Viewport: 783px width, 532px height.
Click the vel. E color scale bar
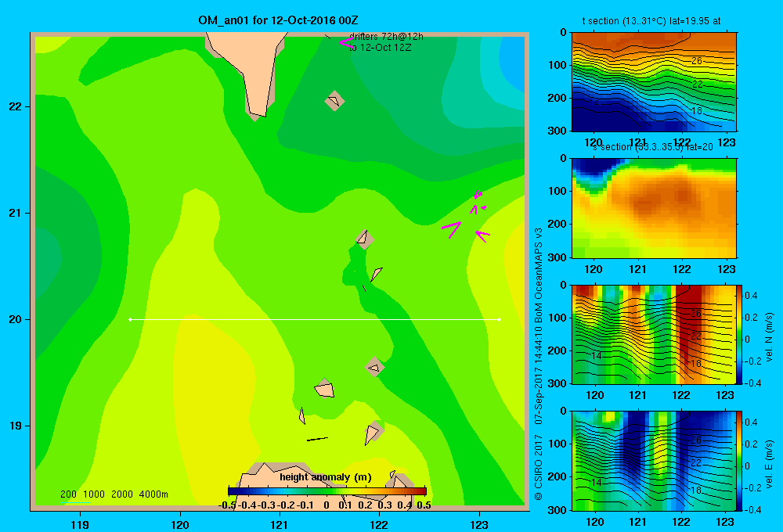coord(740,461)
